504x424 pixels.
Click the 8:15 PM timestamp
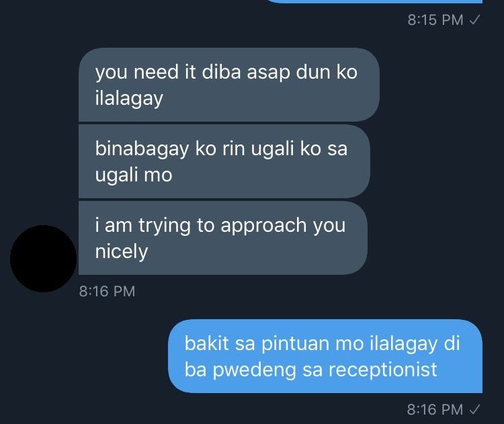tap(435, 20)
